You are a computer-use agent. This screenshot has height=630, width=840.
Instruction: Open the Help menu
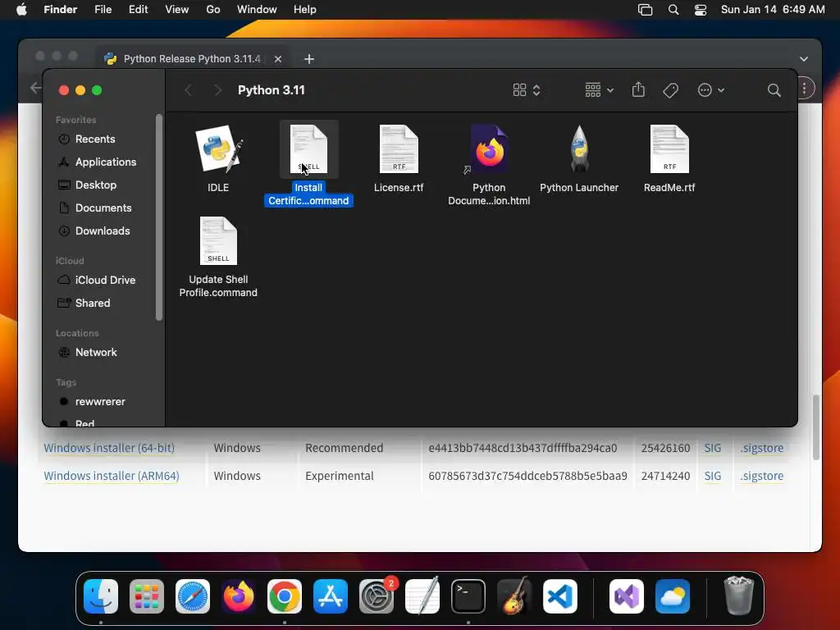coord(305,10)
